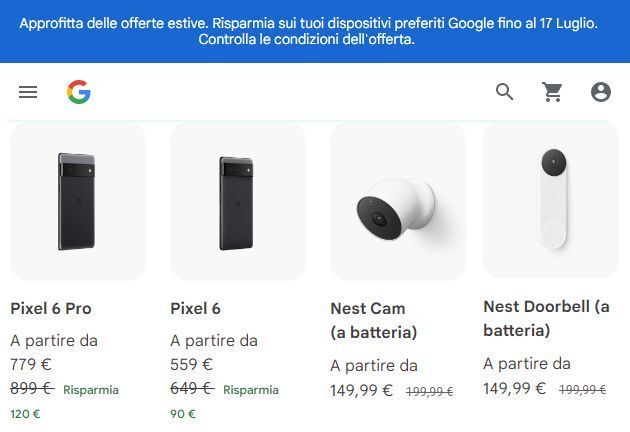Screen dimensions: 630x432
Task: Click the summer offers promo banner
Action: tap(315, 31)
